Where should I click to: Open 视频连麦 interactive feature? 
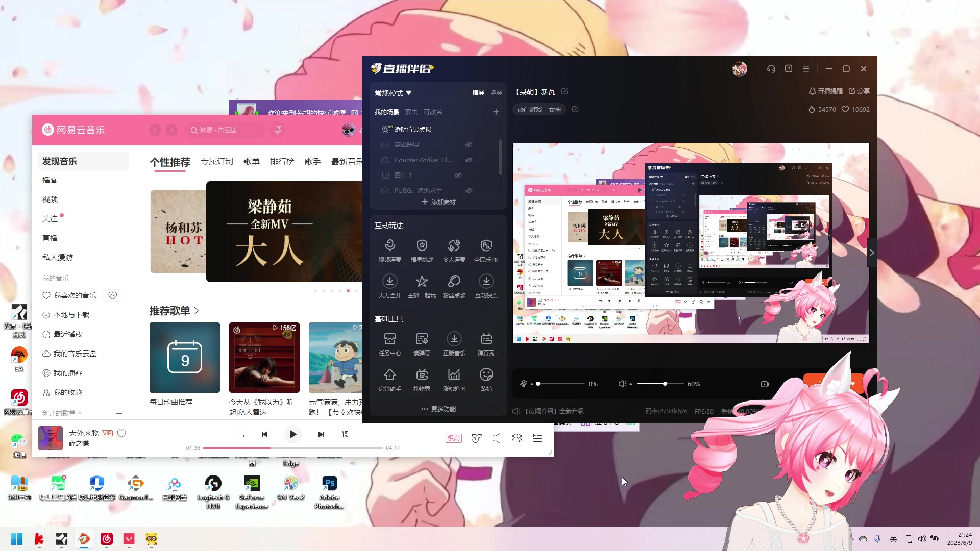click(x=389, y=251)
